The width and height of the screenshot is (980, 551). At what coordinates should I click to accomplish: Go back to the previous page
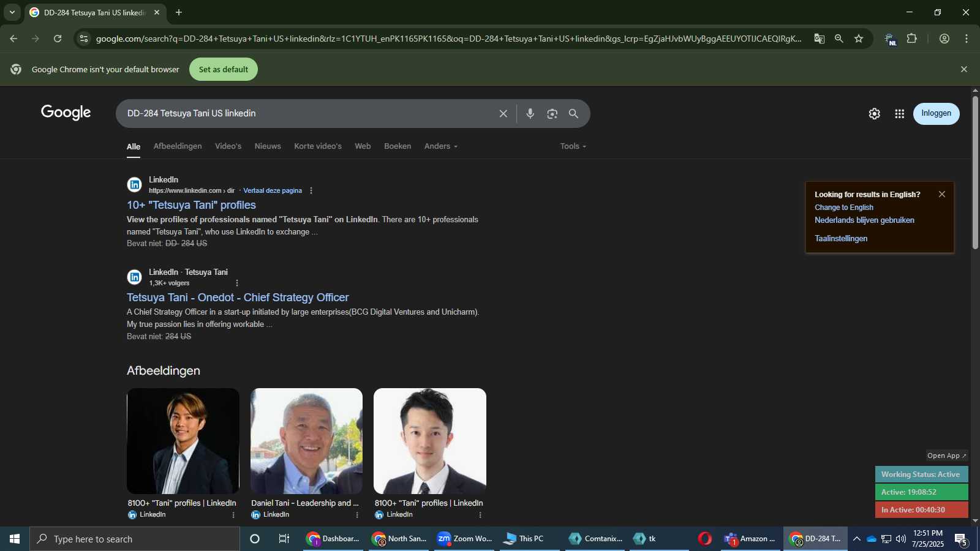13,39
